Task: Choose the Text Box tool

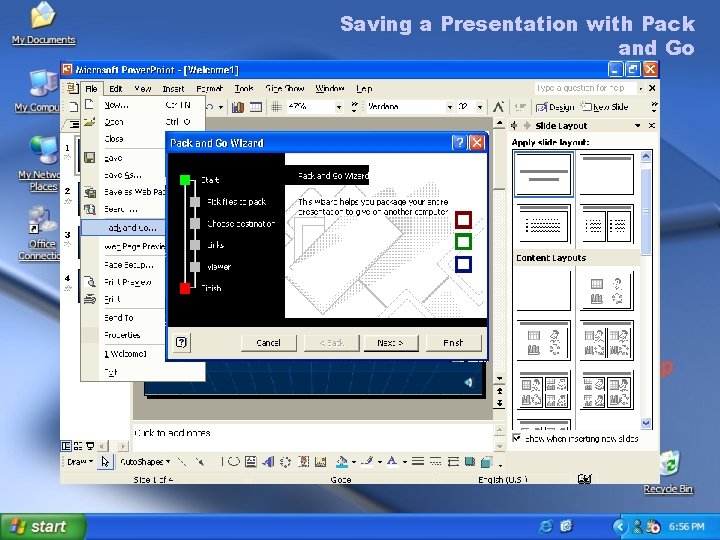Action: pyautogui.click(x=251, y=461)
